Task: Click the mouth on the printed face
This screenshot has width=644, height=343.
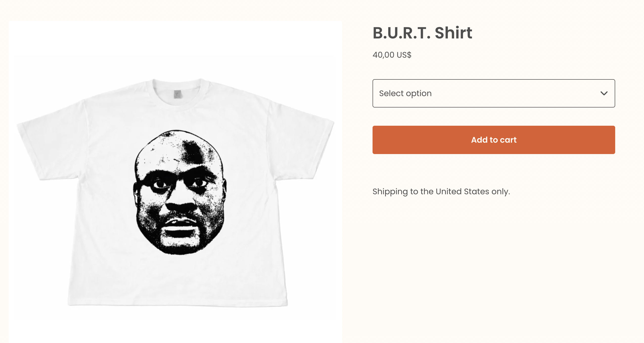Action: coord(180,228)
